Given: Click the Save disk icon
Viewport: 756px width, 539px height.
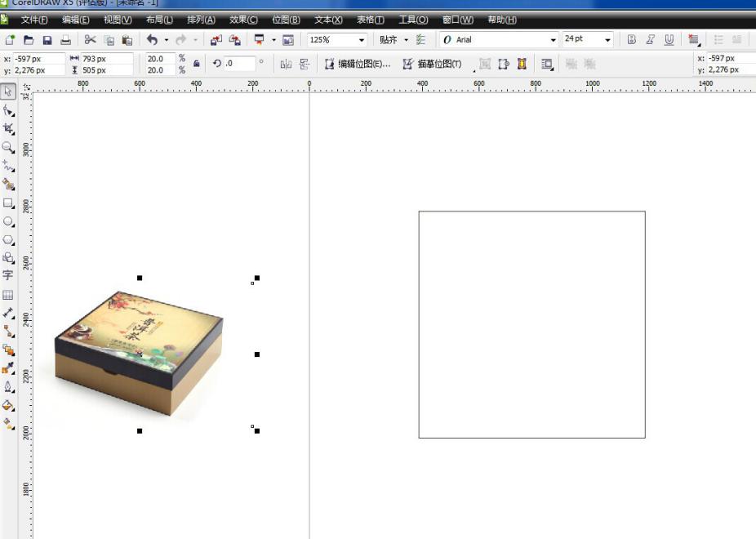Looking at the screenshot, I should [x=47, y=39].
